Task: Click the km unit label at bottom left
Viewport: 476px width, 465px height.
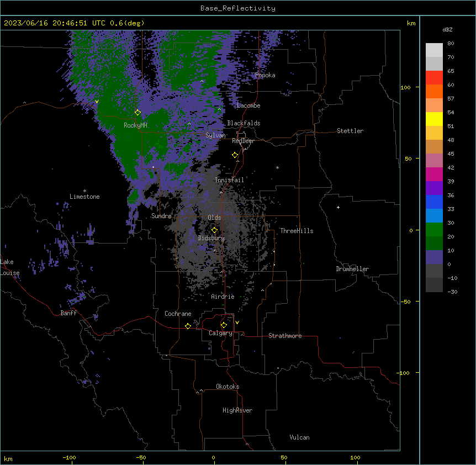Action: tap(8, 459)
